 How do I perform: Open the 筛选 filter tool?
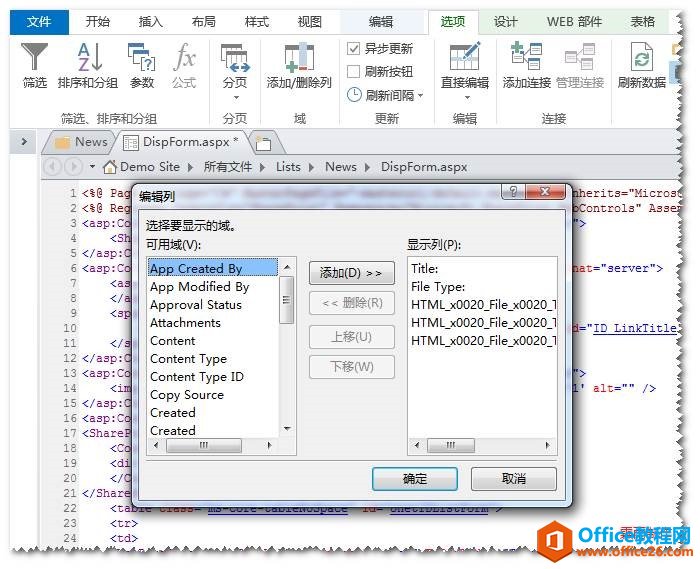point(34,65)
